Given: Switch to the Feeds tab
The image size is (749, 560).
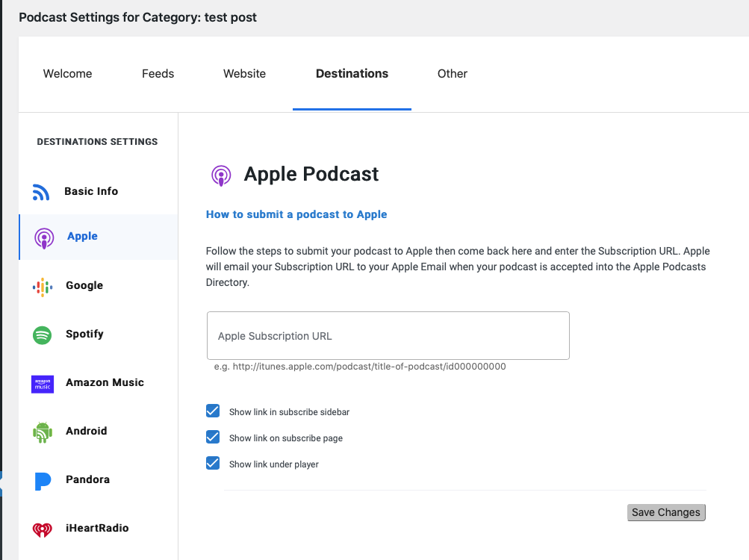Looking at the screenshot, I should [158, 74].
